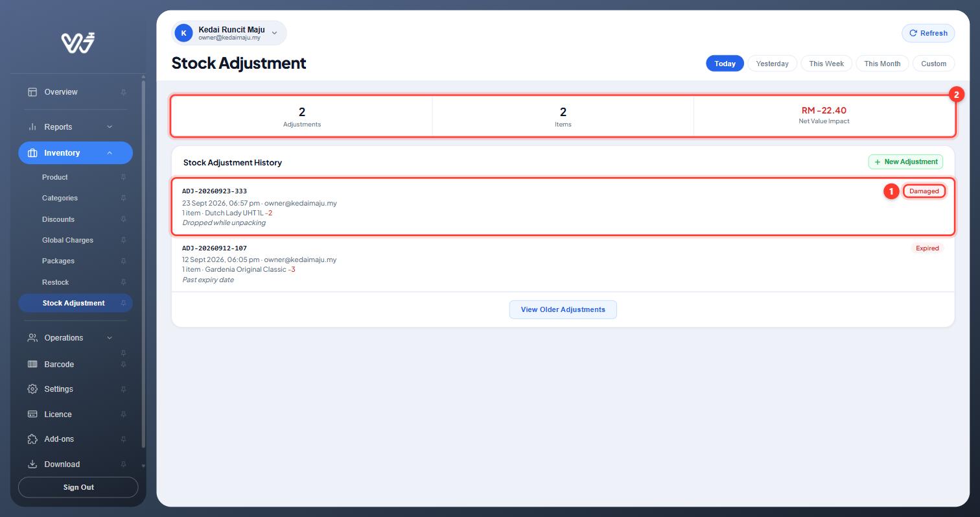Pin the Overview menu item
Image resolution: width=980 pixels, height=517 pixels.
(123, 93)
